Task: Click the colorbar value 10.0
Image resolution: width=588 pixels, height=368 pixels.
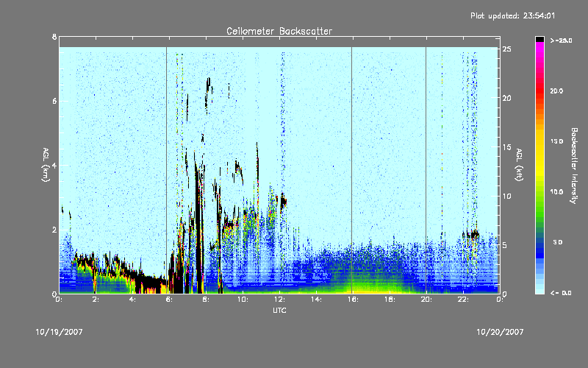Action: pyautogui.click(x=556, y=191)
